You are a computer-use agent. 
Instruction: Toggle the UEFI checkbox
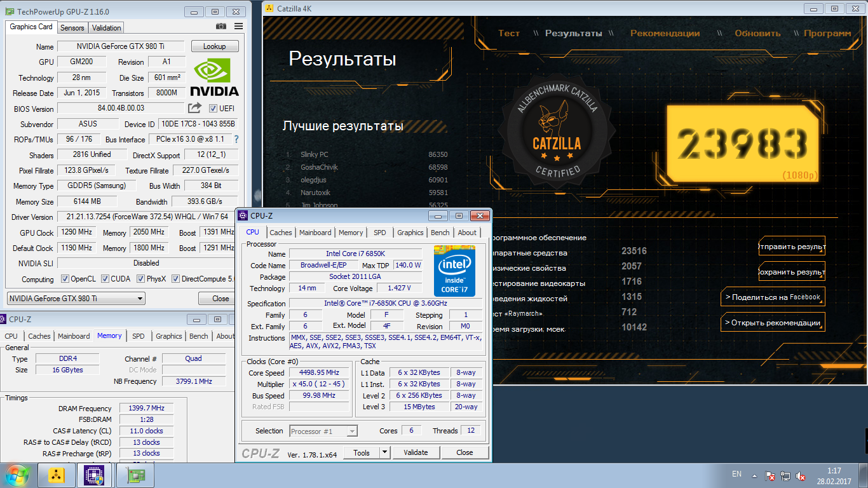[213, 109]
